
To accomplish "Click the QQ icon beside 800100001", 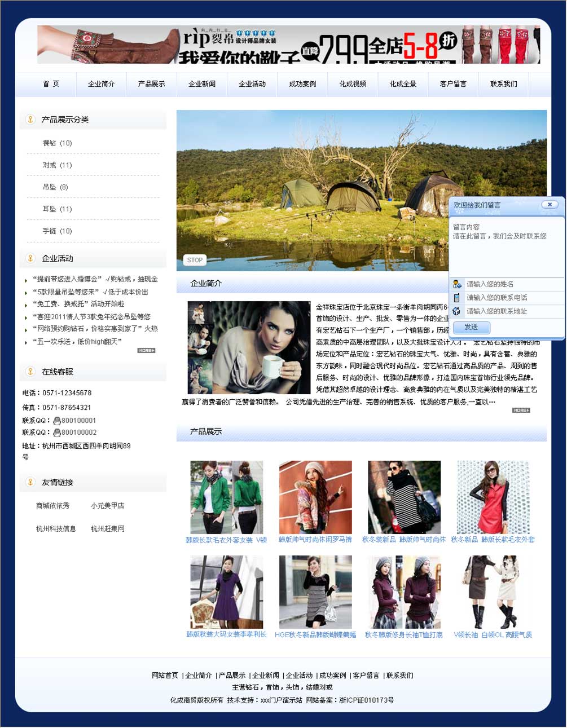I will point(56,421).
